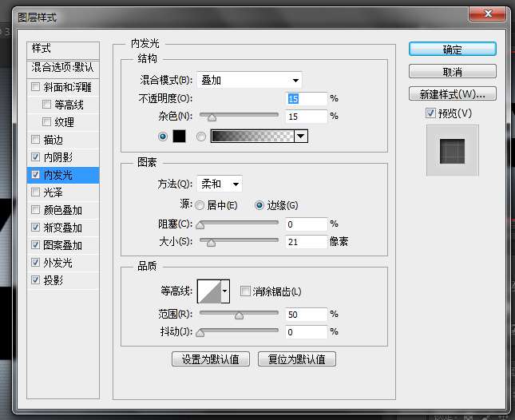The width and height of the screenshot is (515, 420).
Task: Enable the 斜面和浮雕 checkbox
Action: point(35,87)
